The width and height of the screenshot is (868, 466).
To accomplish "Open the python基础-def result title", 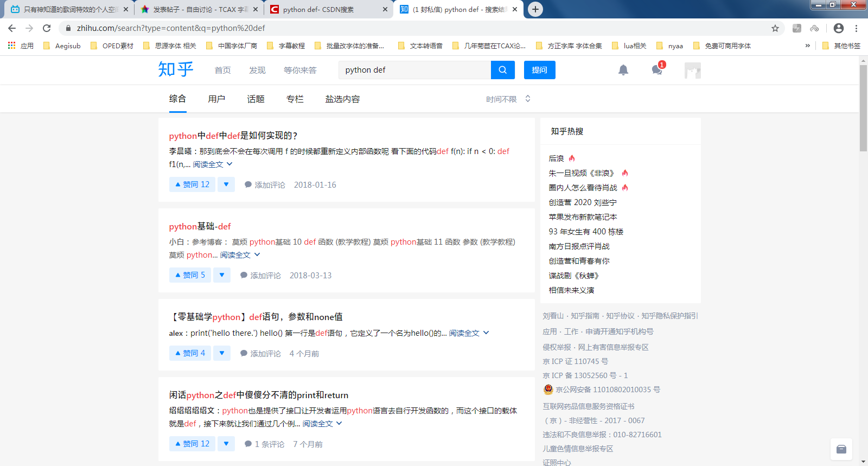I will click(x=200, y=226).
